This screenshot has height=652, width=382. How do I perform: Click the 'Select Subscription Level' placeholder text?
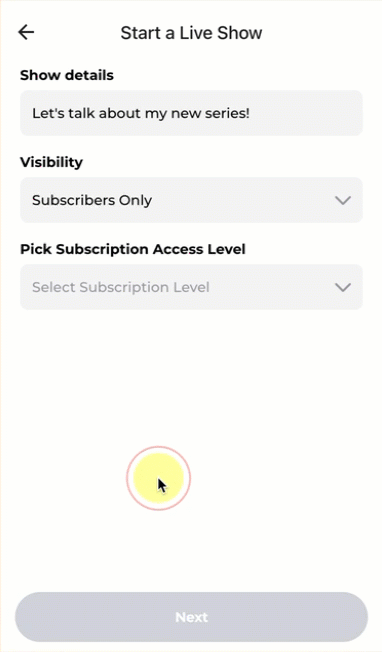121,287
